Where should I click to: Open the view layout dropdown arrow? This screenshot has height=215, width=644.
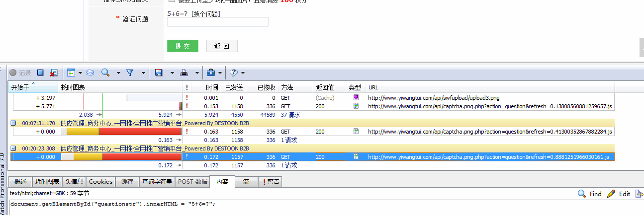click(x=80, y=73)
